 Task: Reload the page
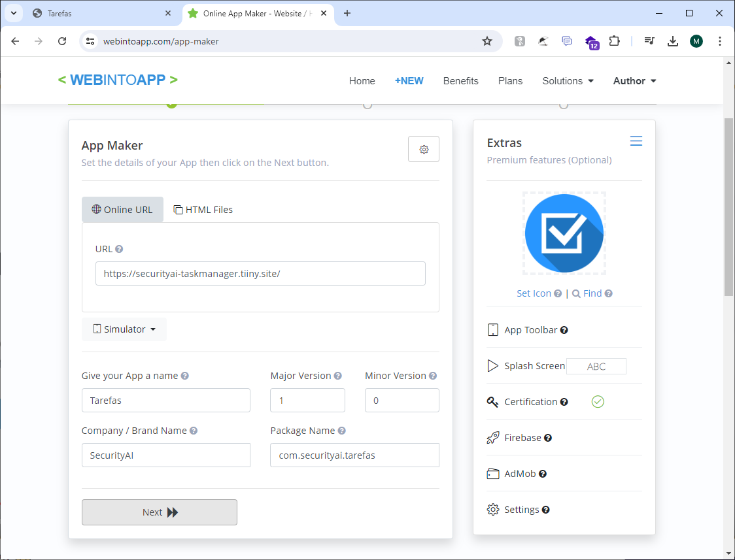pyautogui.click(x=62, y=41)
